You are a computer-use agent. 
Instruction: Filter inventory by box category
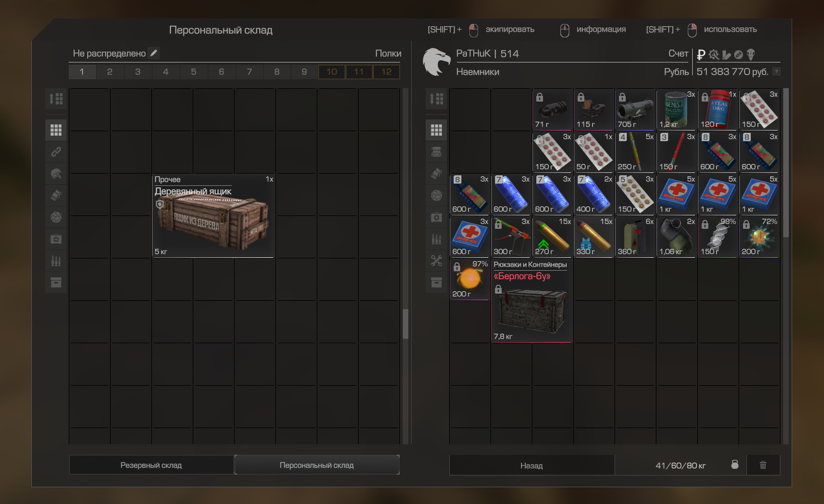tap(436, 282)
